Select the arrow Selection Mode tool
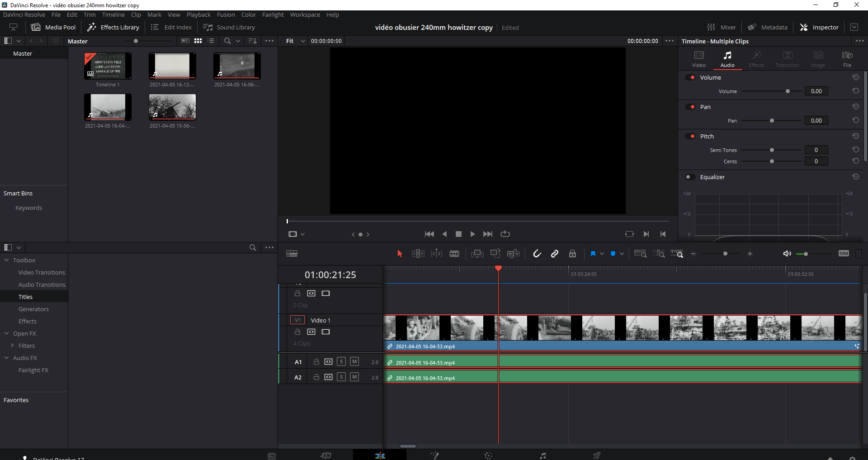Screen dimensions: 868x460 point(400,254)
